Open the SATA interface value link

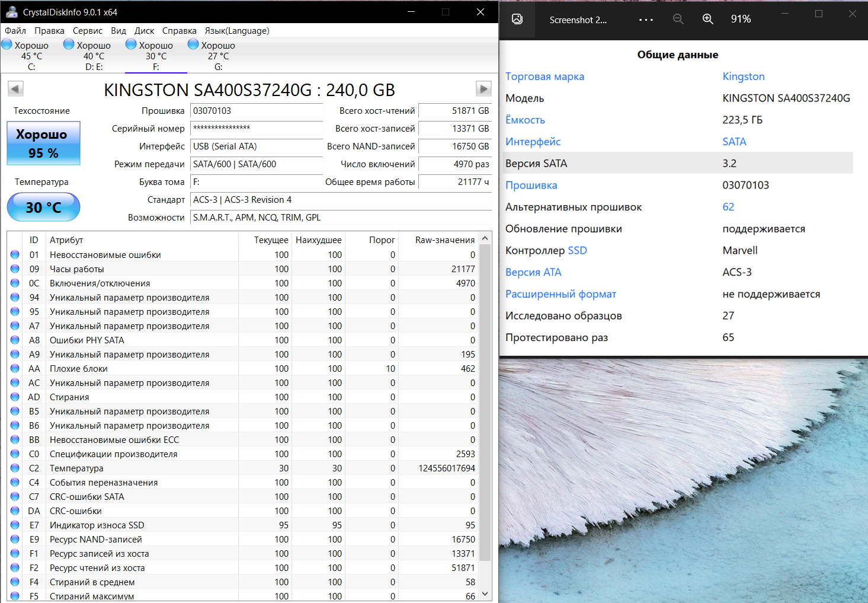tap(734, 142)
